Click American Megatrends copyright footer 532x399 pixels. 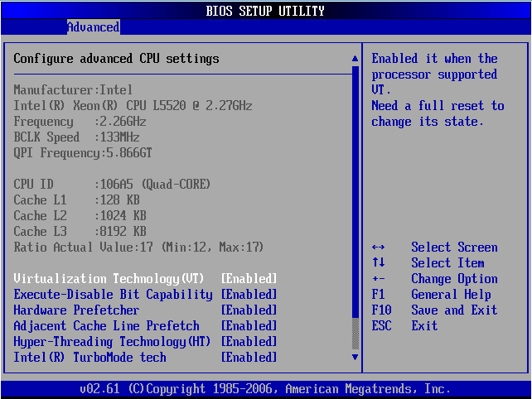coord(265,388)
